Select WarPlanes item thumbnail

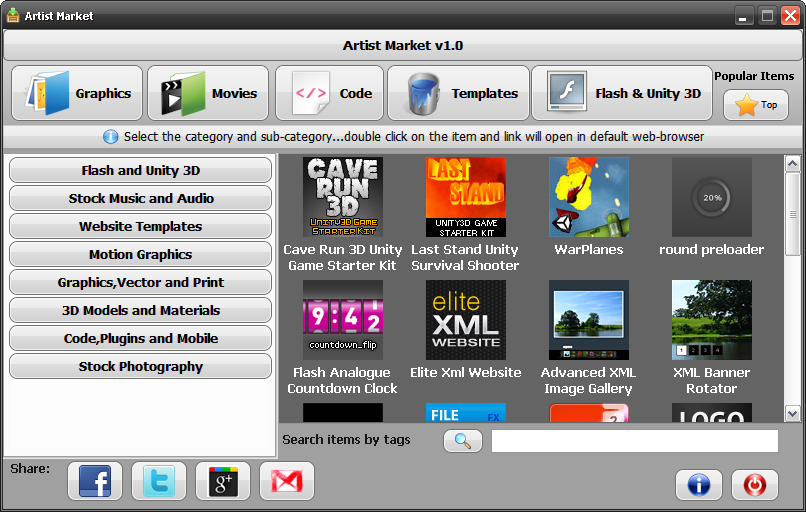[589, 197]
